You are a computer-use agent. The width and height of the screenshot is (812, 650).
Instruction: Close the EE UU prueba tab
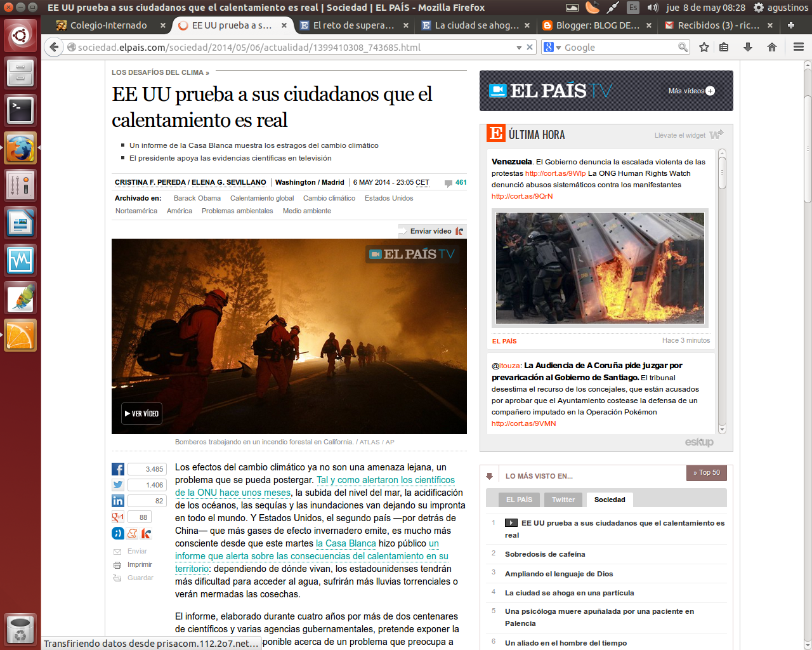(x=284, y=25)
